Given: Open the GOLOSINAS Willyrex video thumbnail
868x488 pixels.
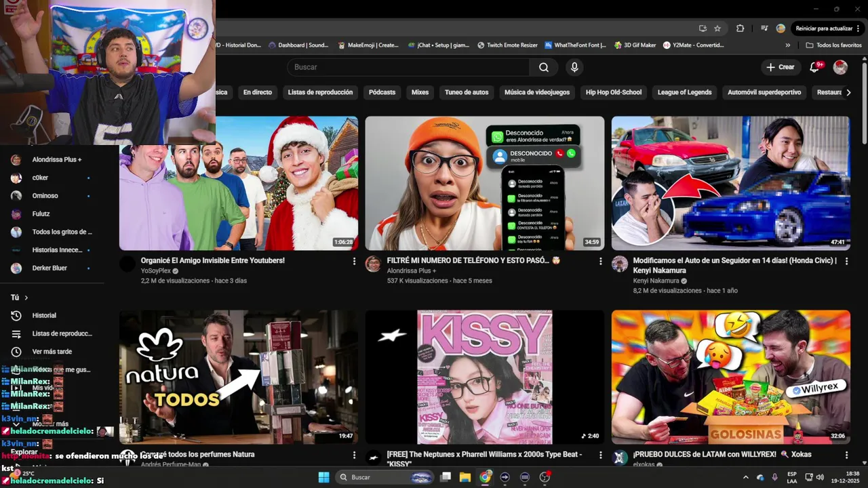Looking at the screenshot, I should [730, 377].
